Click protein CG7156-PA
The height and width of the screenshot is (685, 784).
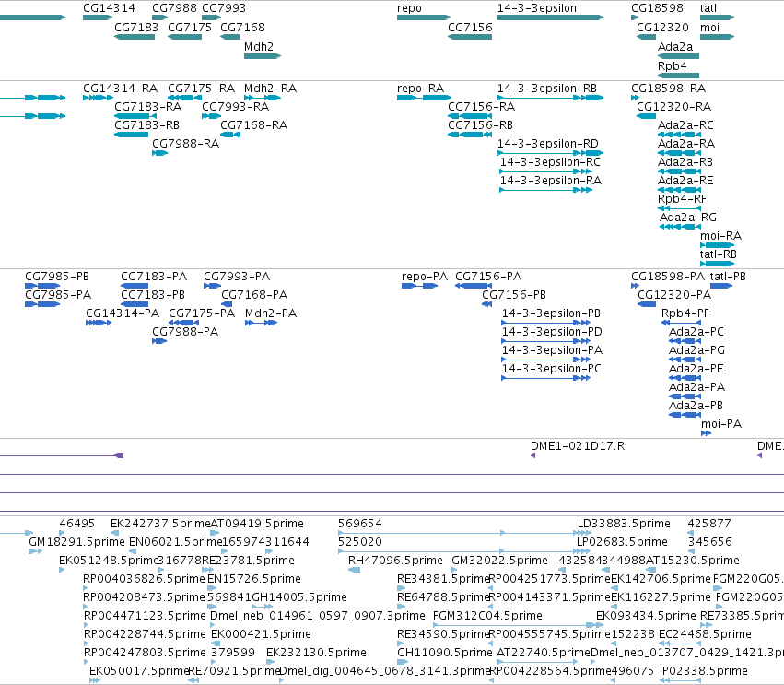[488, 278]
